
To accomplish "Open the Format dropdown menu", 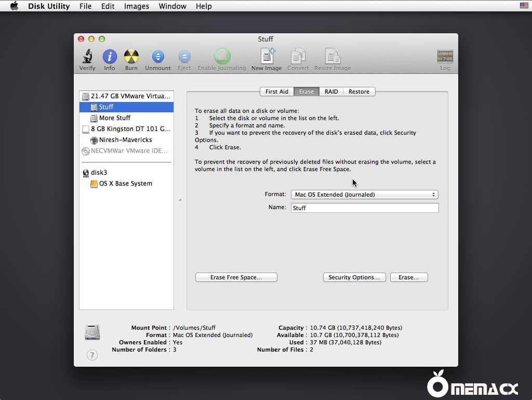I will coord(364,194).
